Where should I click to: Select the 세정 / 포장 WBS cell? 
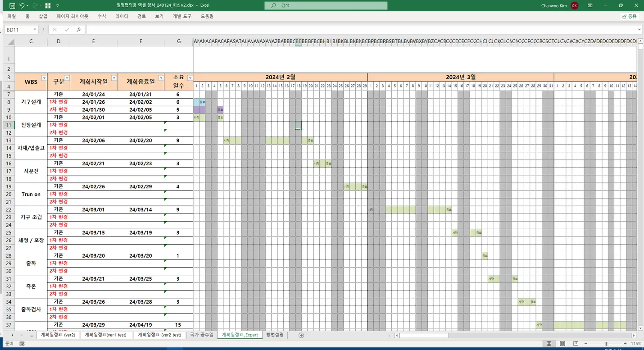(31, 240)
